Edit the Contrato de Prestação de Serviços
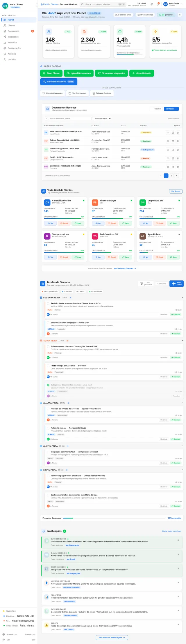 (173, 167)
